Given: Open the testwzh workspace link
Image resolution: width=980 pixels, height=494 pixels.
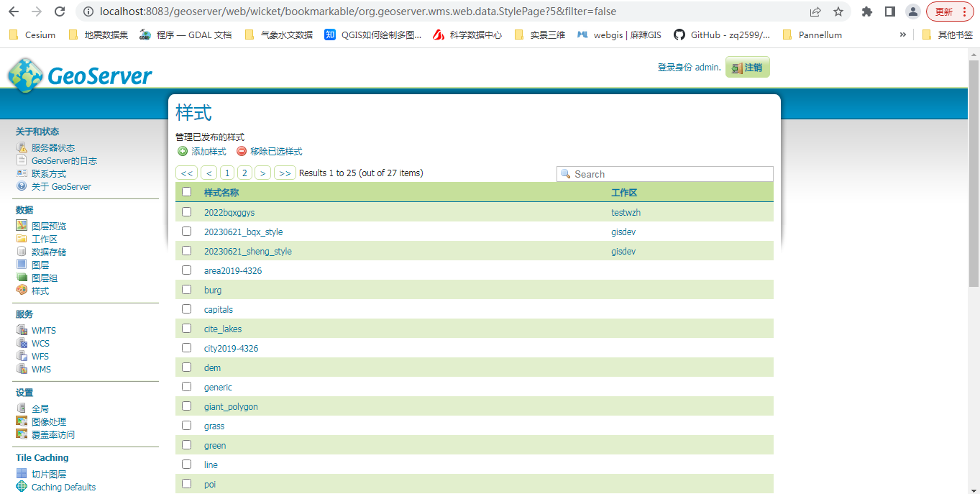Looking at the screenshot, I should (626, 213).
